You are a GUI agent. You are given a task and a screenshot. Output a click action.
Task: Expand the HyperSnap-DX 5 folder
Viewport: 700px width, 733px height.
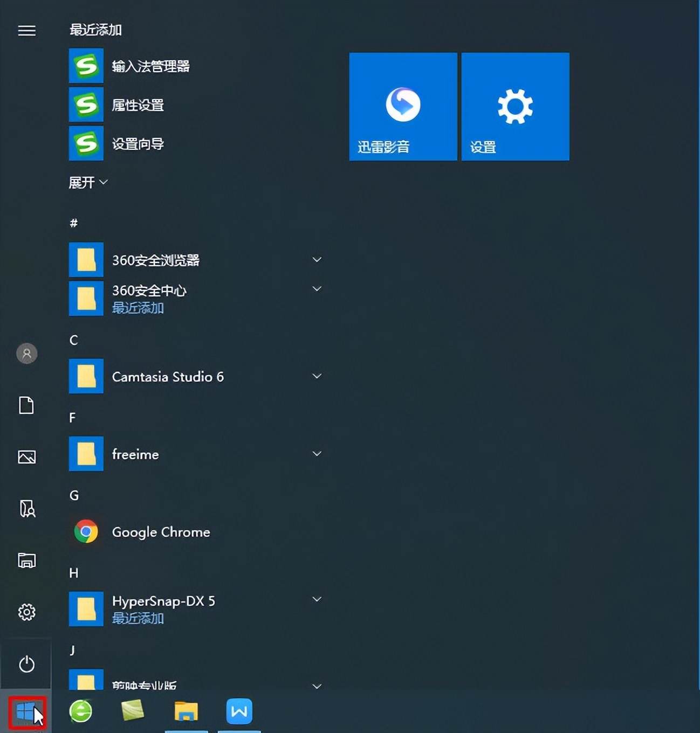click(317, 599)
